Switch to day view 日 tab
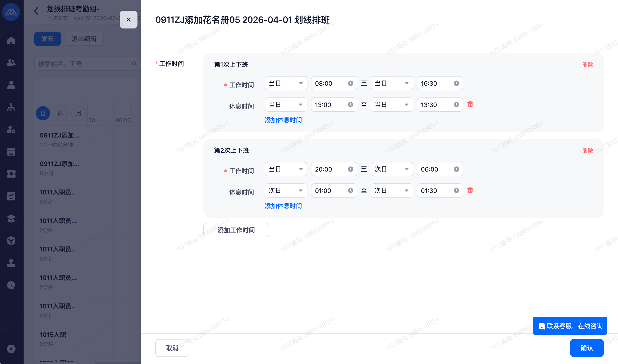 pyautogui.click(x=43, y=113)
